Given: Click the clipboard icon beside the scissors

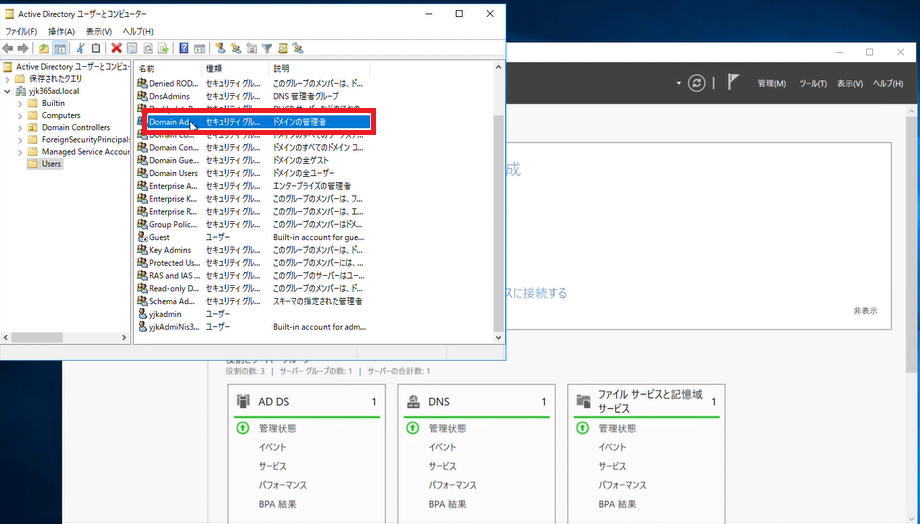Looking at the screenshot, I should 96,48.
